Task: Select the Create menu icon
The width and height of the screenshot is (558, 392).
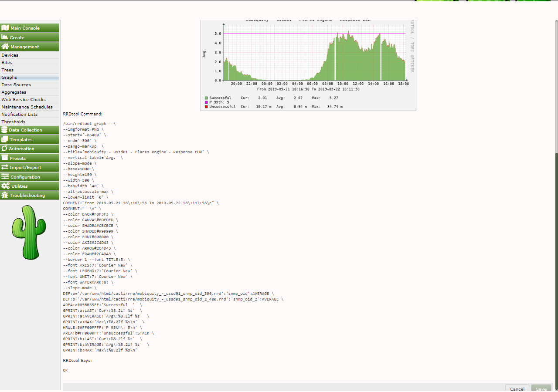Action: click(x=5, y=37)
